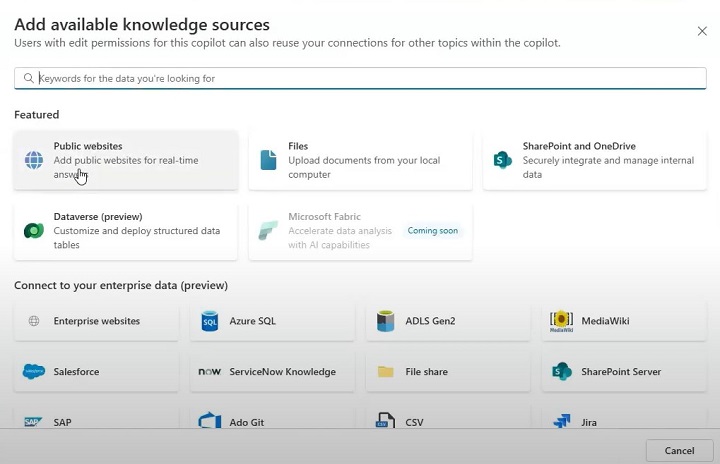Click the SharePoint Server icon

(x=561, y=372)
